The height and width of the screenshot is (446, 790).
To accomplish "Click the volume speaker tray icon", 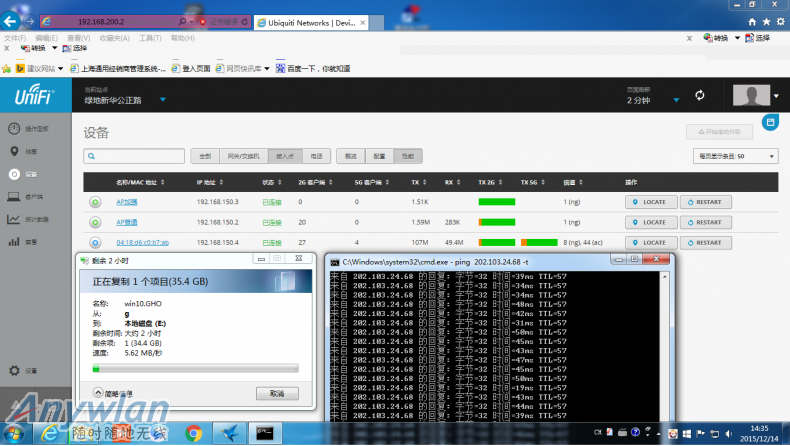I will tap(729, 433).
